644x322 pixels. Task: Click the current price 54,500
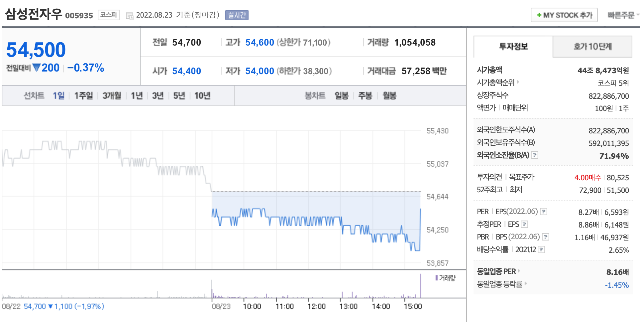click(x=36, y=50)
